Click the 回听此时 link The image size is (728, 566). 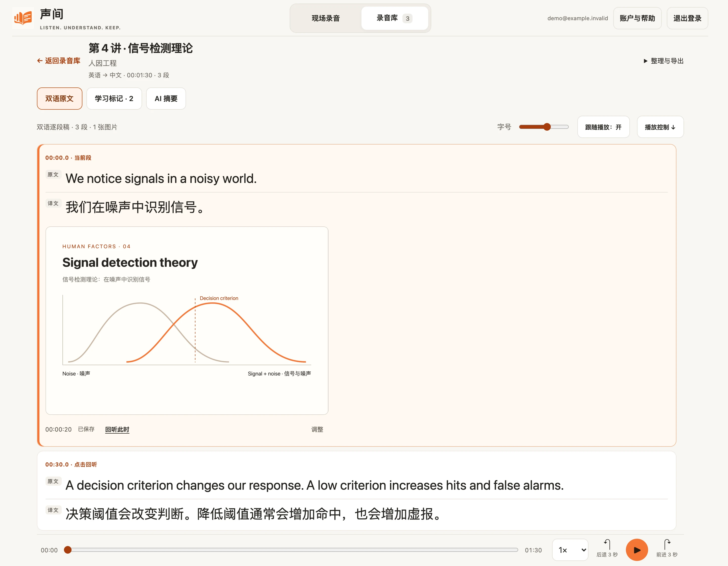(117, 429)
